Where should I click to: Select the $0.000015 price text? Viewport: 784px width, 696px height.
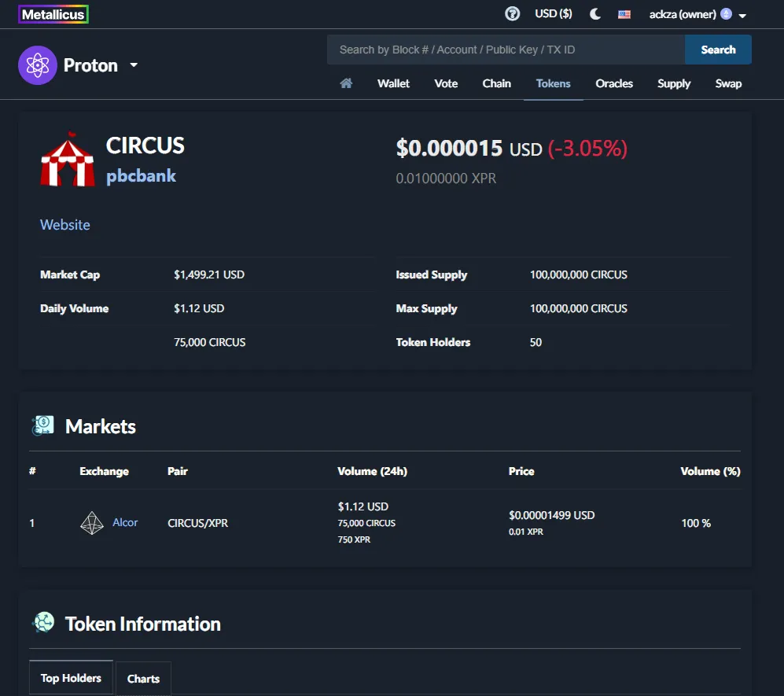tap(449, 148)
